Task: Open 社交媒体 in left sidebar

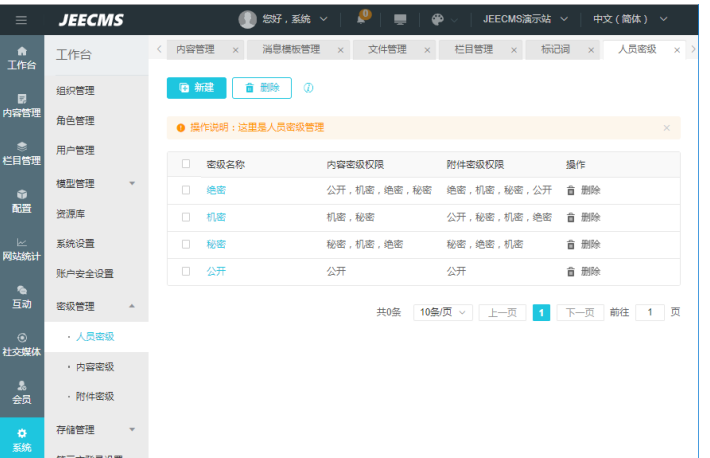Action: (22, 344)
